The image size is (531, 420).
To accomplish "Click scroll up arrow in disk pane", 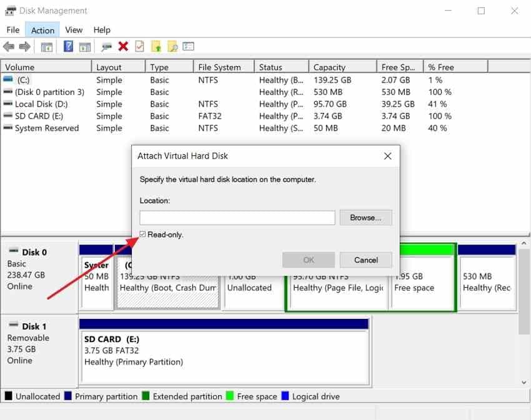I will click(524, 243).
